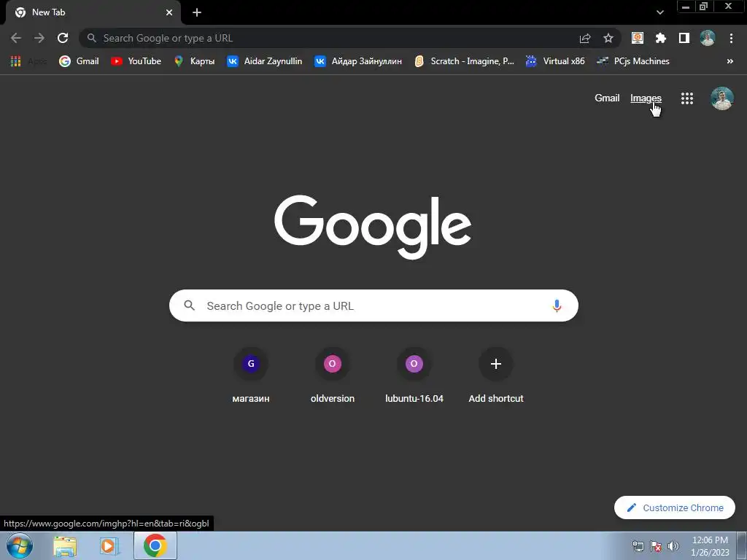Launch Windows Media Player from taskbar
Image resolution: width=747 pixels, height=560 pixels.
click(x=109, y=546)
